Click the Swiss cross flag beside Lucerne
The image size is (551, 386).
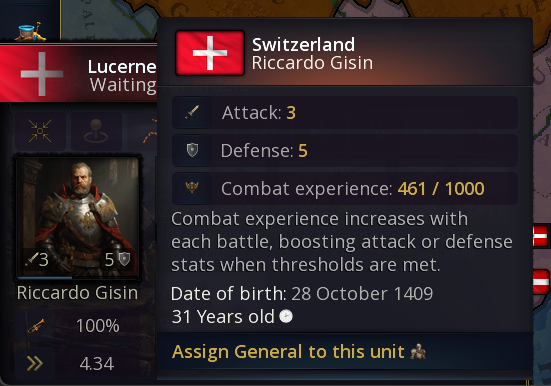41,74
